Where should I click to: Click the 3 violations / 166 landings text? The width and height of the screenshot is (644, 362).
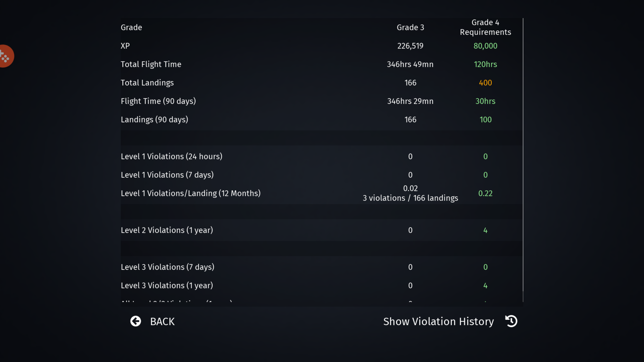[410, 198]
